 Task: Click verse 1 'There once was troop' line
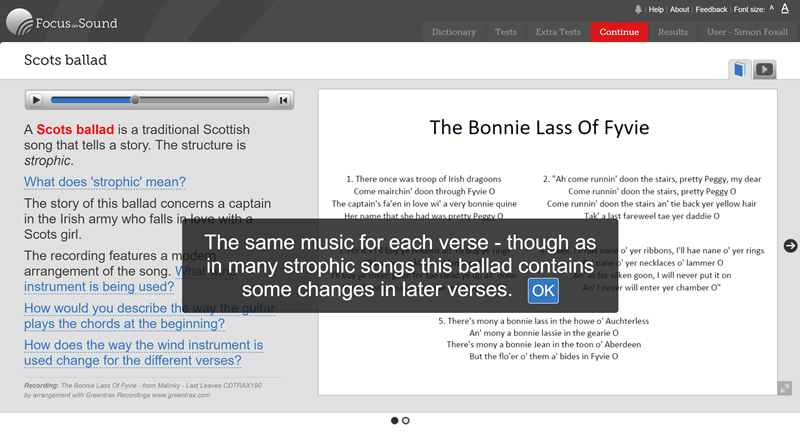[x=423, y=179]
